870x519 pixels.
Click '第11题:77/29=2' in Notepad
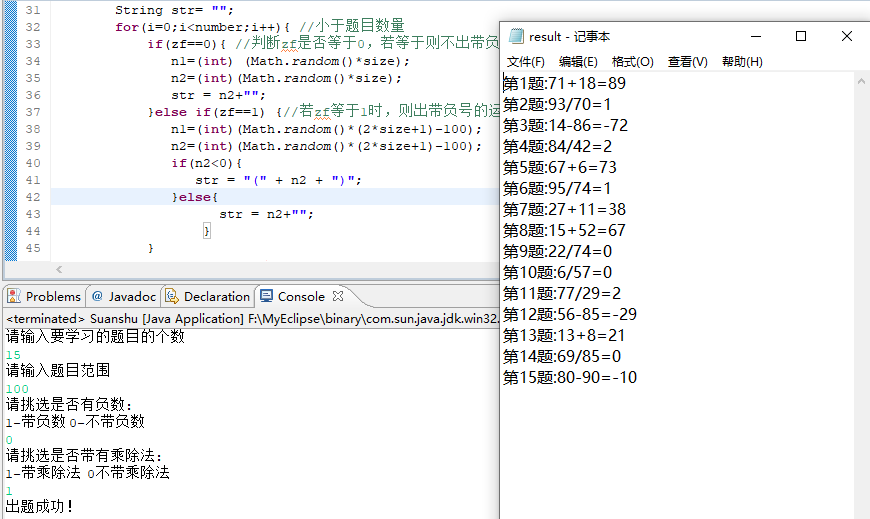coord(562,293)
